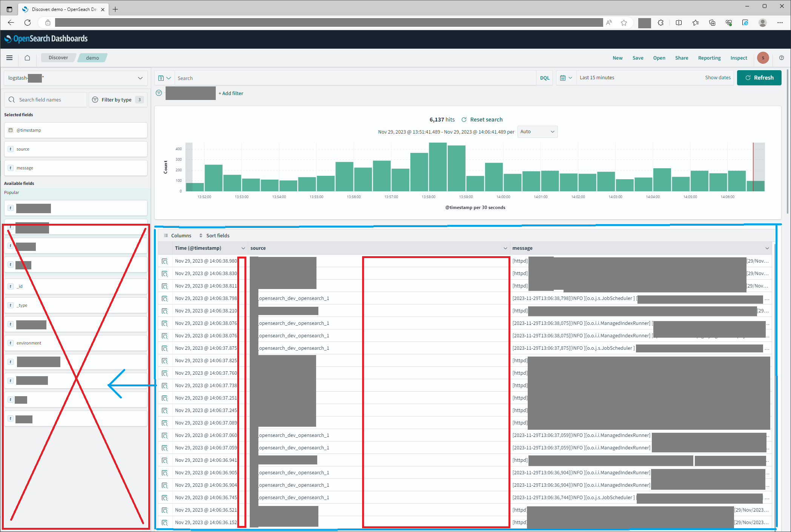Open a new browser tab
The height and width of the screenshot is (532, 791).
(x=115, y=9)
